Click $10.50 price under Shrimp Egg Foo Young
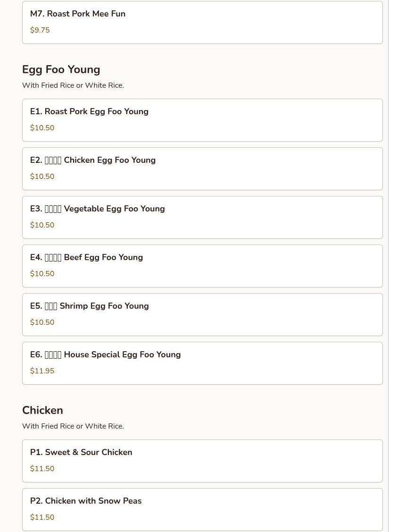This screenshot has width=398, height=532. (x=42, y=322)
